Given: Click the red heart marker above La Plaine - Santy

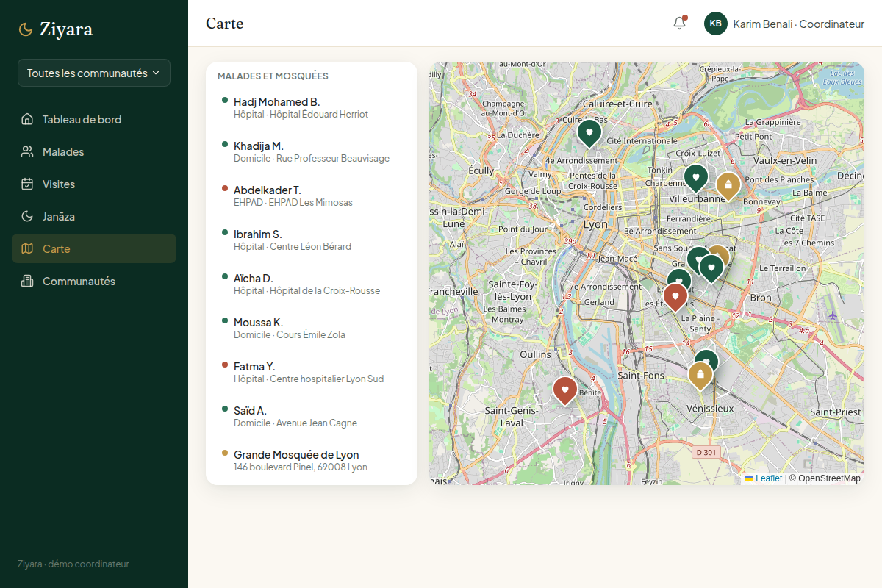Looking at the screenshot, I should point(675,298).
